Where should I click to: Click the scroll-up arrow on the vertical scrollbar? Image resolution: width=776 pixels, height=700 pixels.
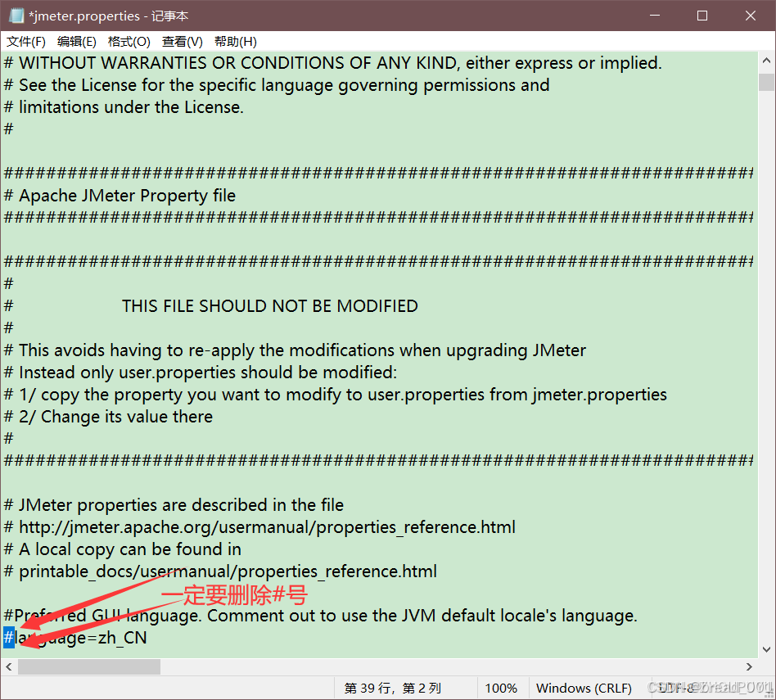[766, 59]
